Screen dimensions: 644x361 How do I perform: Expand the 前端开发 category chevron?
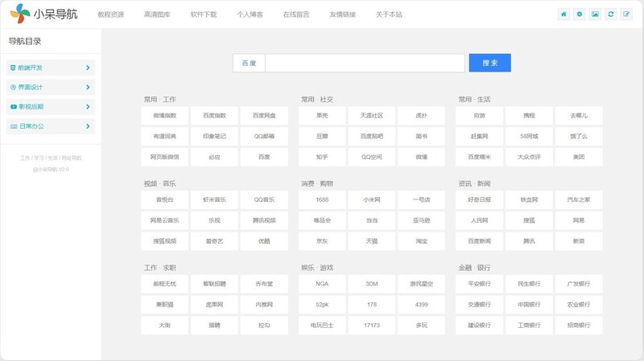tap(87, 68)
